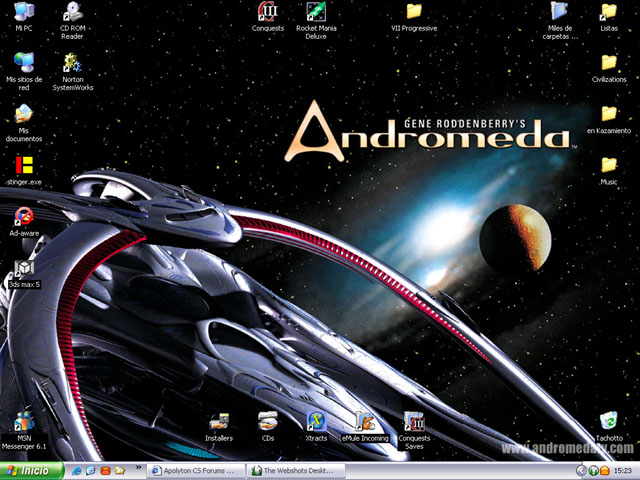Open Conquests Saves folder
Viewport: 640px width, 480px height.
(x=413, y=422)
